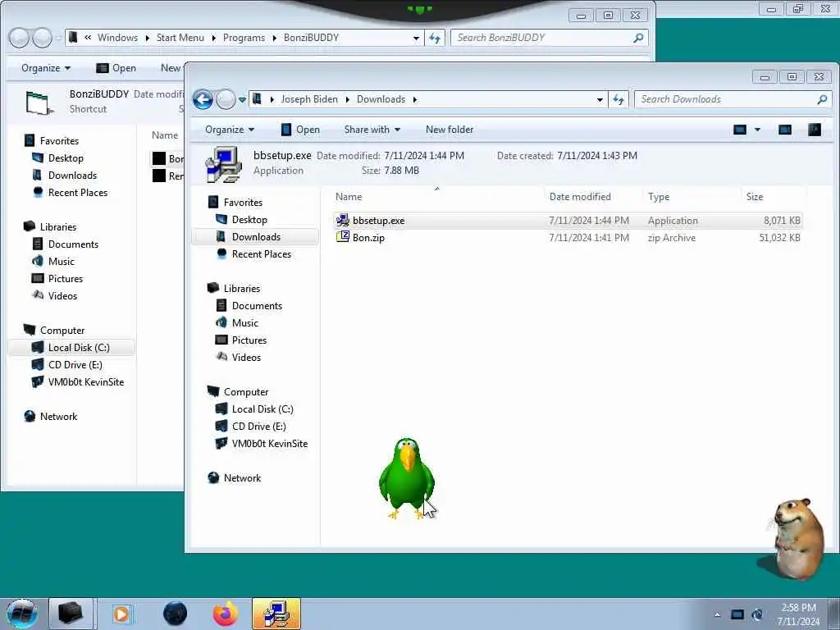Open Downloads in BonziBUDDY window sidebar
This screenshot has height=630, width=840.
click(x=72, y=176)
